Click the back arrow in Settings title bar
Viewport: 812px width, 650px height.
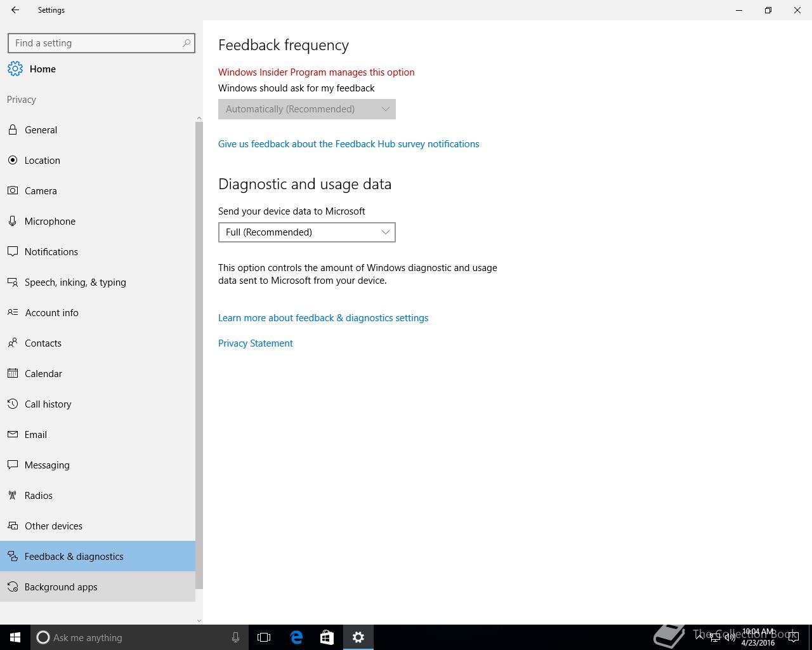[x=15, y=10]
